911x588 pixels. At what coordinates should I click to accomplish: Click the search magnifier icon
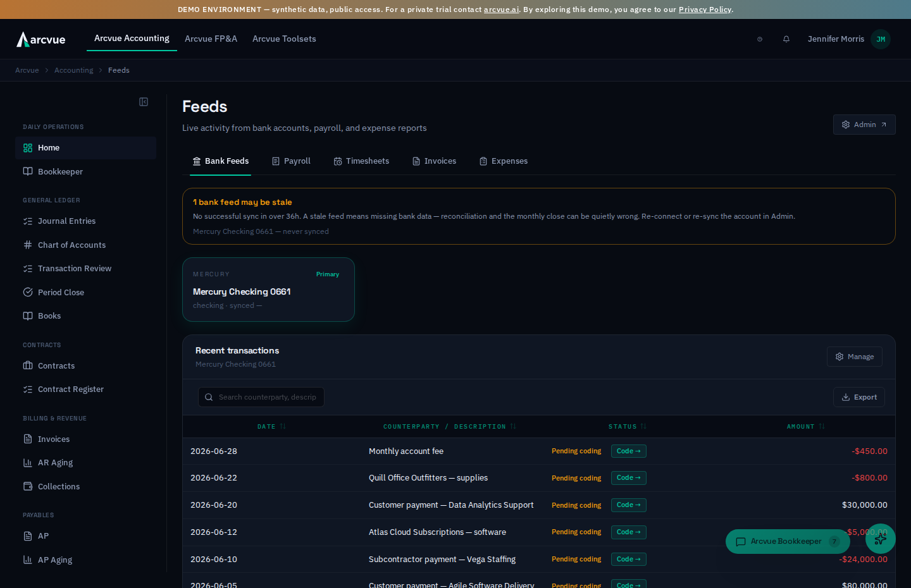click(209, 397)
